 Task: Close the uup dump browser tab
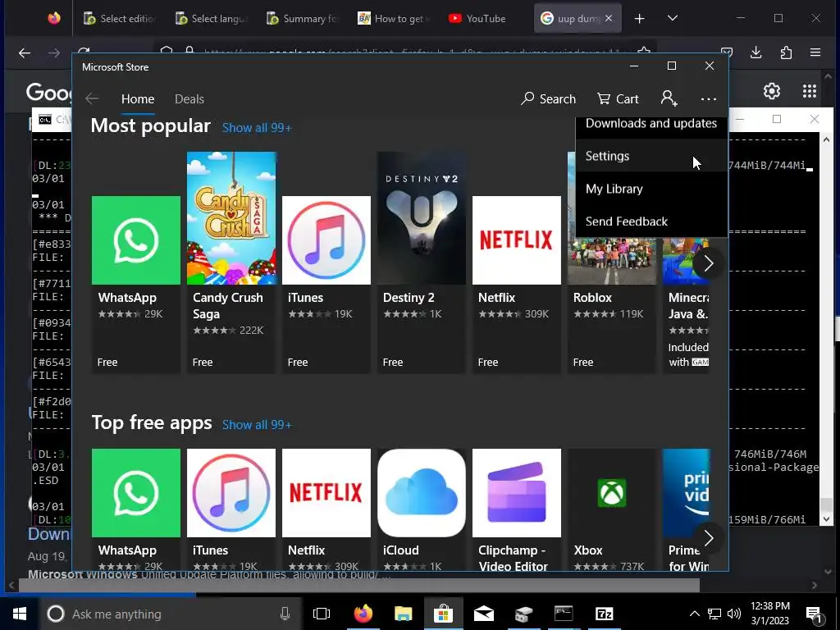609,18
